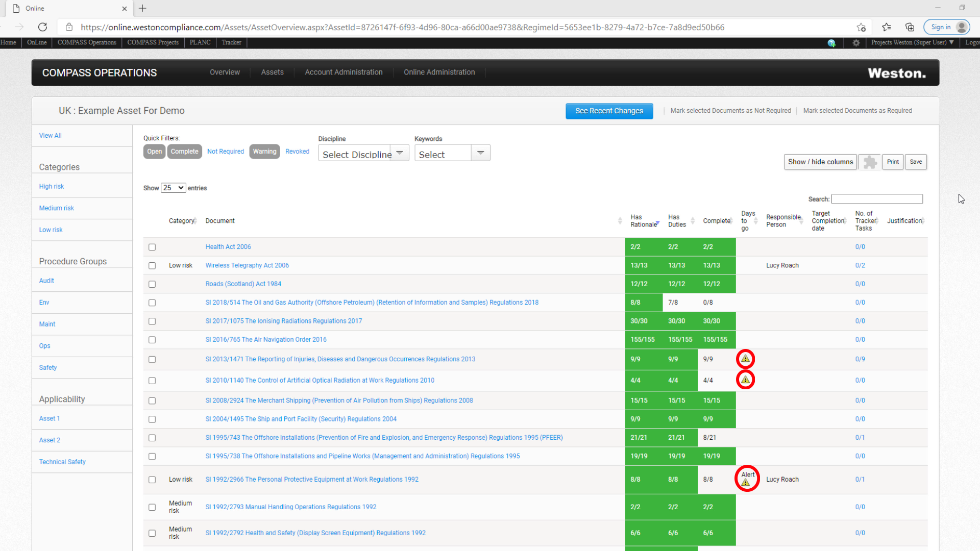
Task: Toggle the Complete quick filter
Action: tap(185, 152)
